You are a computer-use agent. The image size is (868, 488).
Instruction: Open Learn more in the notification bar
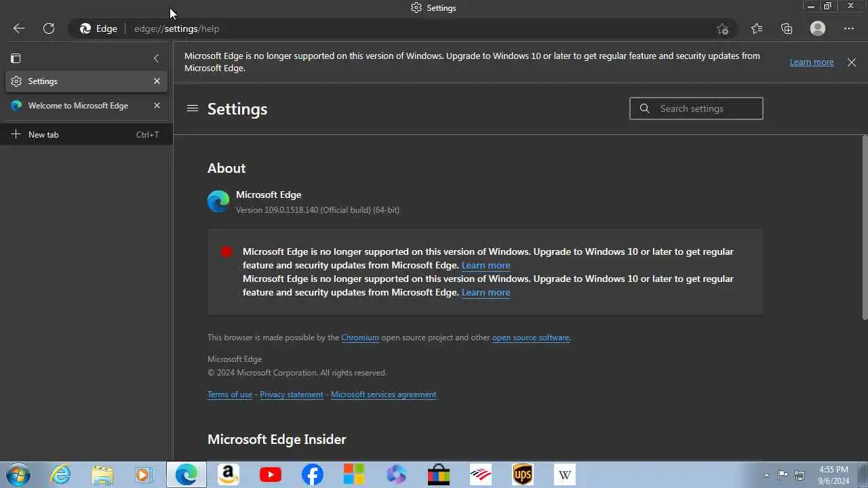click(x=812, y=62)
